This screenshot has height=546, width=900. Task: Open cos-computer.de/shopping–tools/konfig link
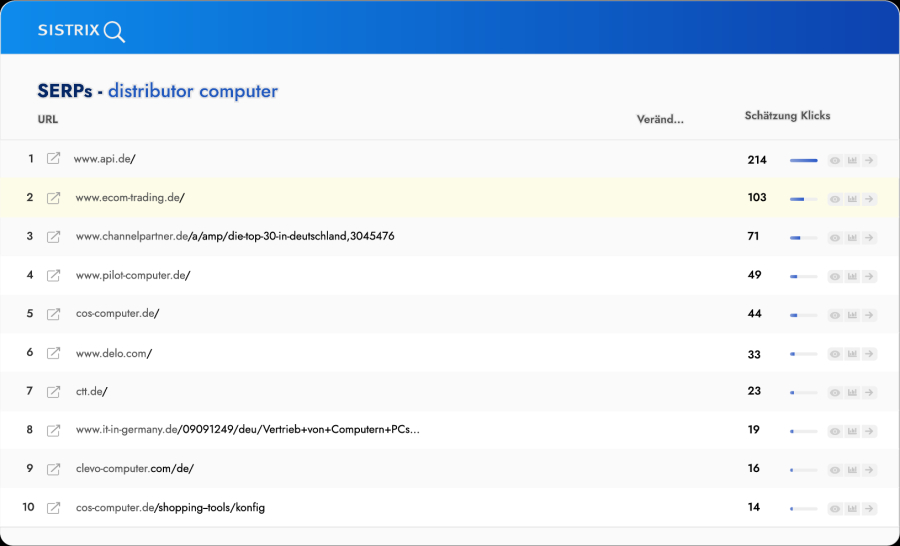point(170,508)
